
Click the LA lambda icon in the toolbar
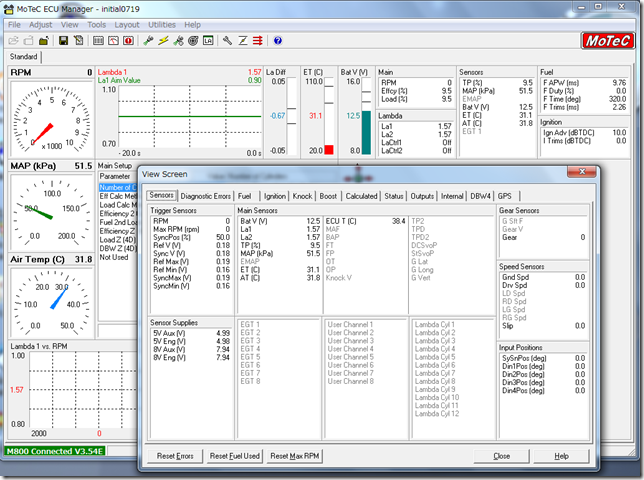click(208, 41)
